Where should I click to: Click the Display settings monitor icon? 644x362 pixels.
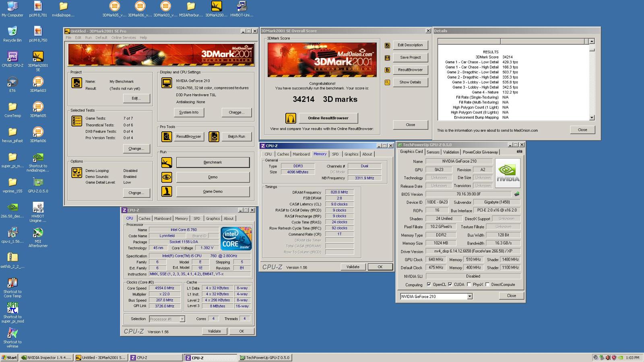click(x=166, y=83)
